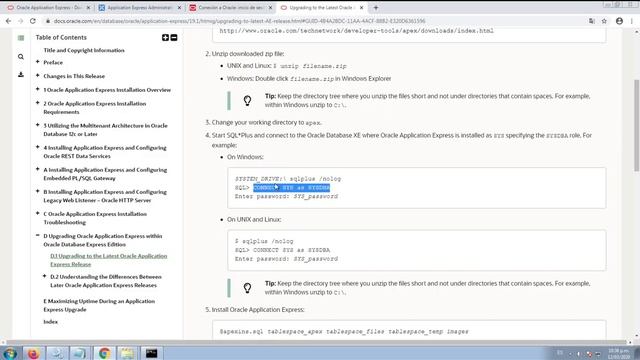This screenshot has width=640, height=360.
Task: Switch to Application Express Administration tab
Action: (x=139, y=8)
